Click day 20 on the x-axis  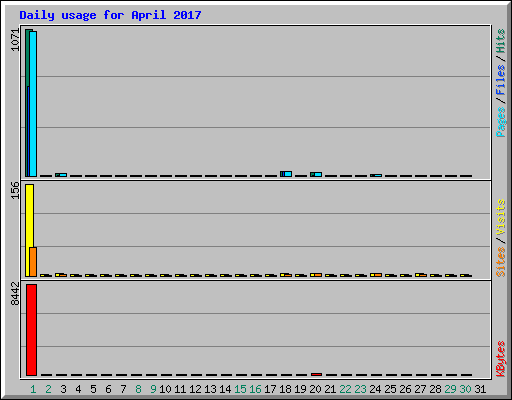(315, 389)
